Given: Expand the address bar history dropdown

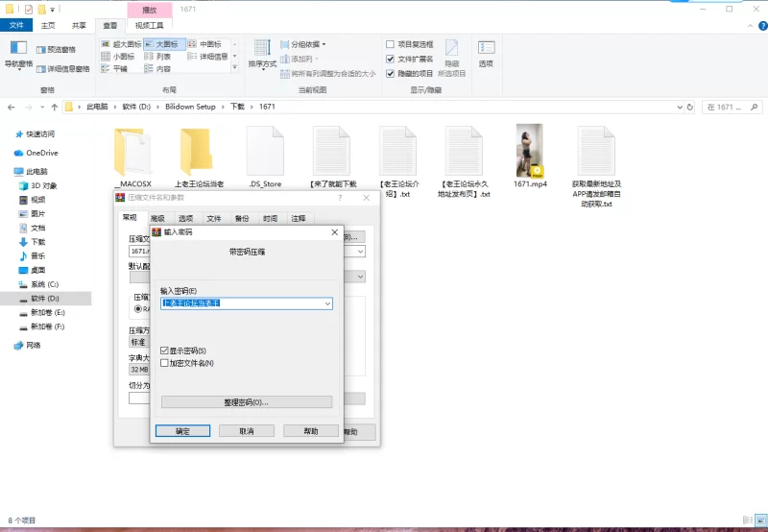Looking at the screenshot, I should [680, 107].
